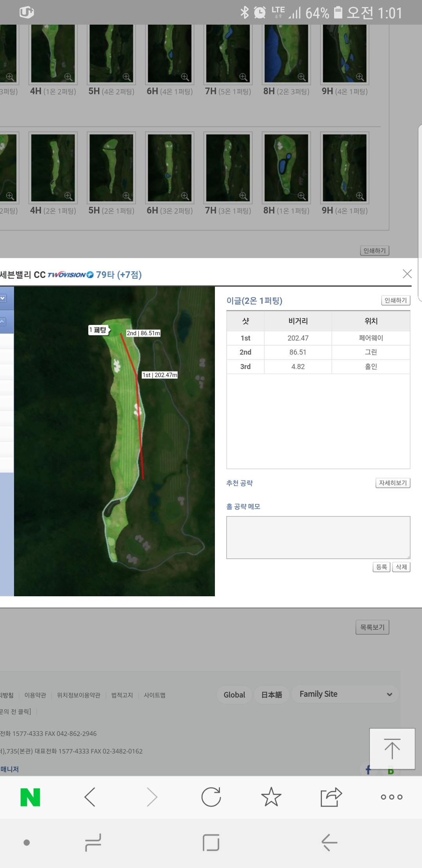
Task: Open the share icon in browser bar
Action: pyautogui.click(x=331, y=797)
